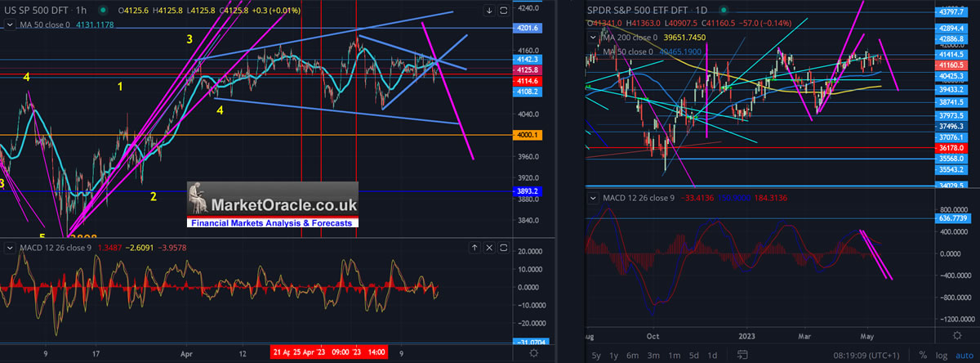The image size is (980, 363).
Task: Click the US SP 500 DFT symbol title
Action: [x=37, y=11]
